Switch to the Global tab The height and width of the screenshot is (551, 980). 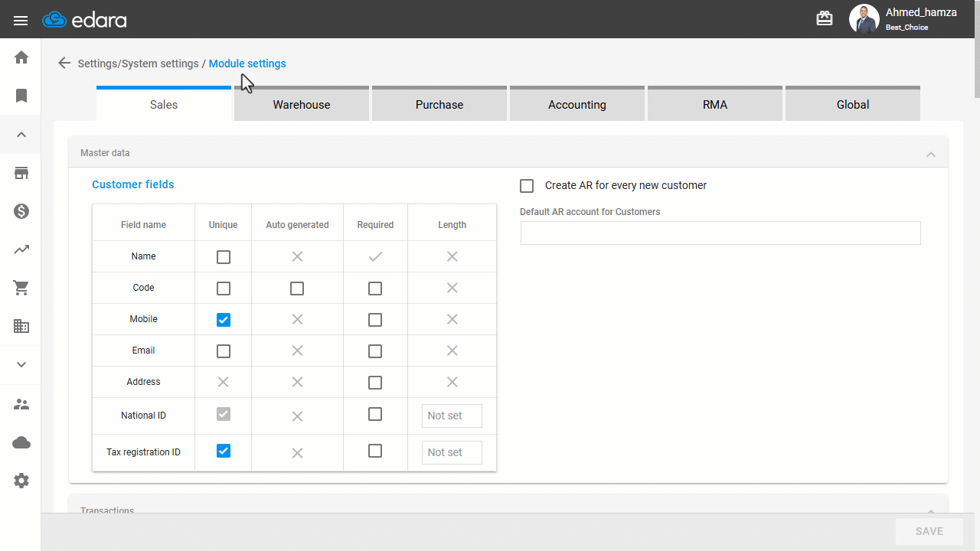pyautogui.click(x=853, y=104)
